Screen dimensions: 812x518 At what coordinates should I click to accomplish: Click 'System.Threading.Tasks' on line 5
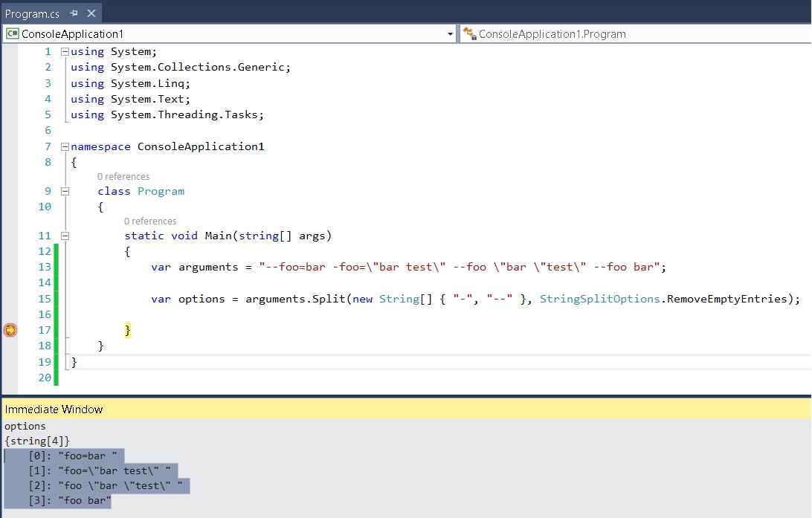coord(184,114)
